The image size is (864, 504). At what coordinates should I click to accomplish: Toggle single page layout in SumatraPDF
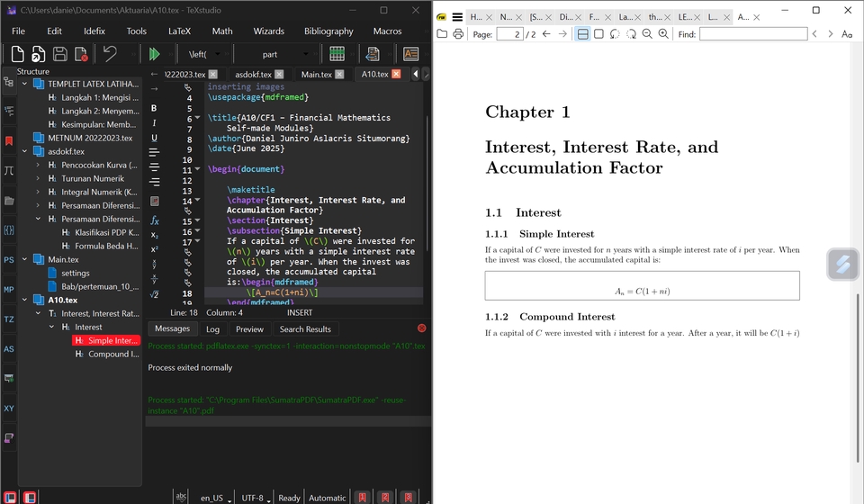pyautogui.click(x=599, y=34)
